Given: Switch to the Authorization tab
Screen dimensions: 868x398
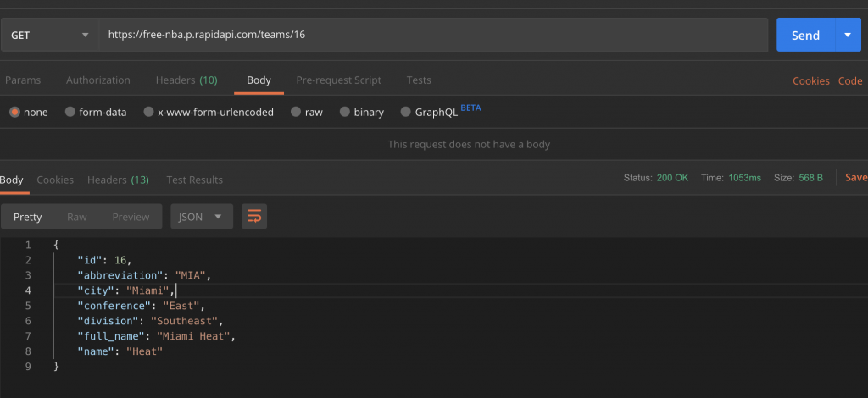Looking at the screenshot, I should [98, 80].
